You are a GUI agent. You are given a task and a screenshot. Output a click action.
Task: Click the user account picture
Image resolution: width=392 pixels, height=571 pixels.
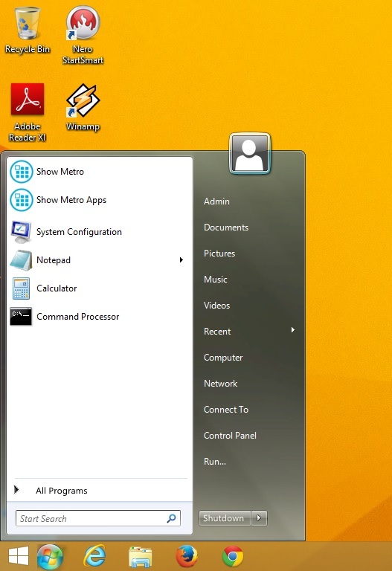tap(250, 153)
